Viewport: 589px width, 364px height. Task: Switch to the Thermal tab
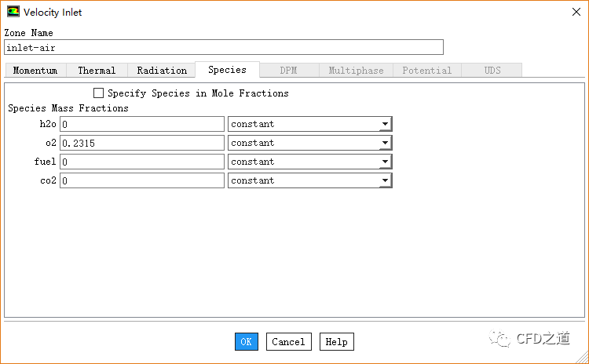[x=97, y=70]
